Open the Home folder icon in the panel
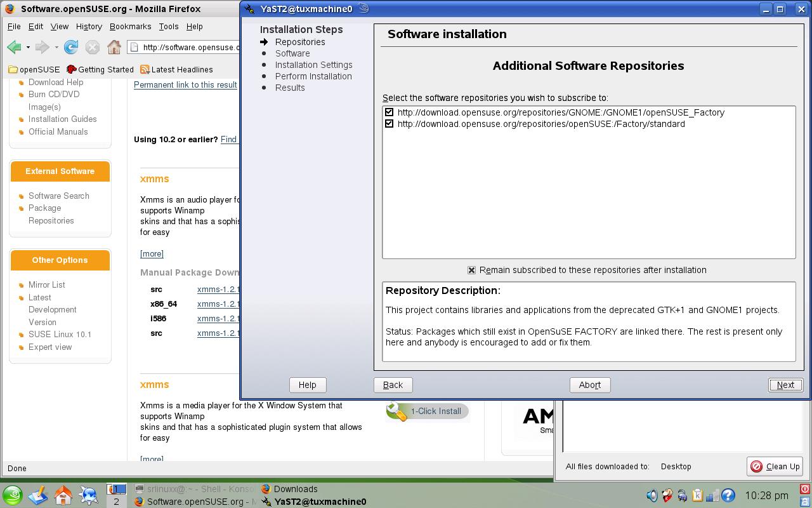The image size is (812, 508). click(63, 495)
